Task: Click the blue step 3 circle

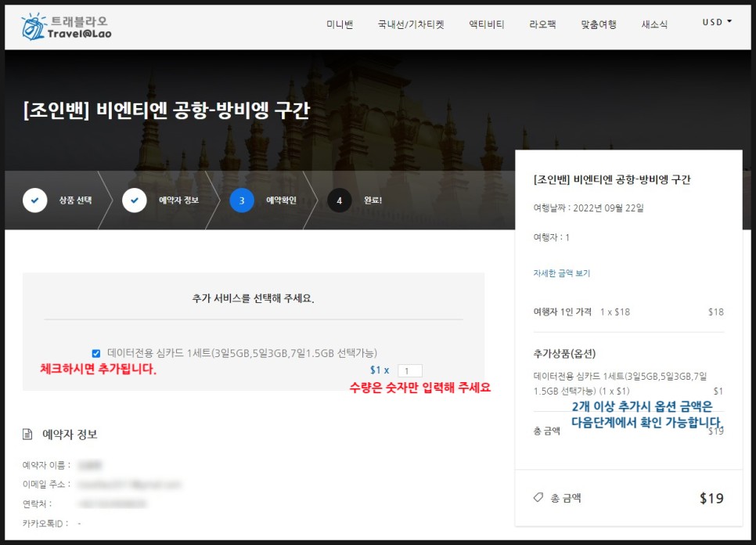Action: [242, 200]
